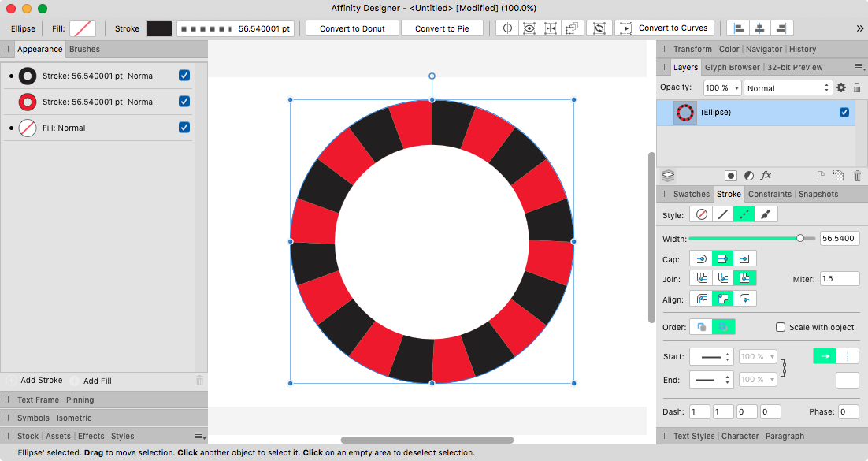
Task: Pick the miter join option
Action: click(x=743, y=277)
